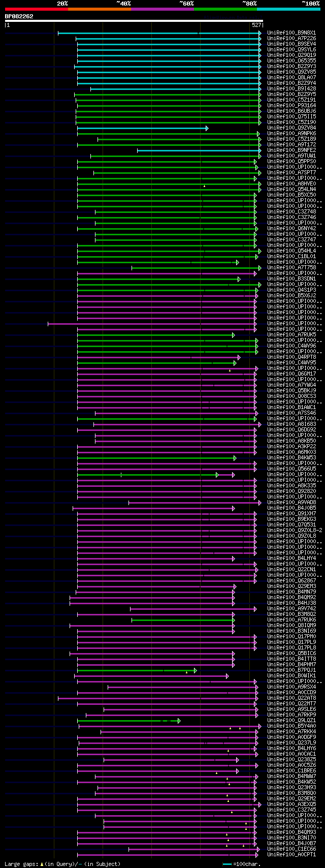325x868 pixels.
Task: Select the UniRef100_A8I683 label
Action: (x=291, y=424)
